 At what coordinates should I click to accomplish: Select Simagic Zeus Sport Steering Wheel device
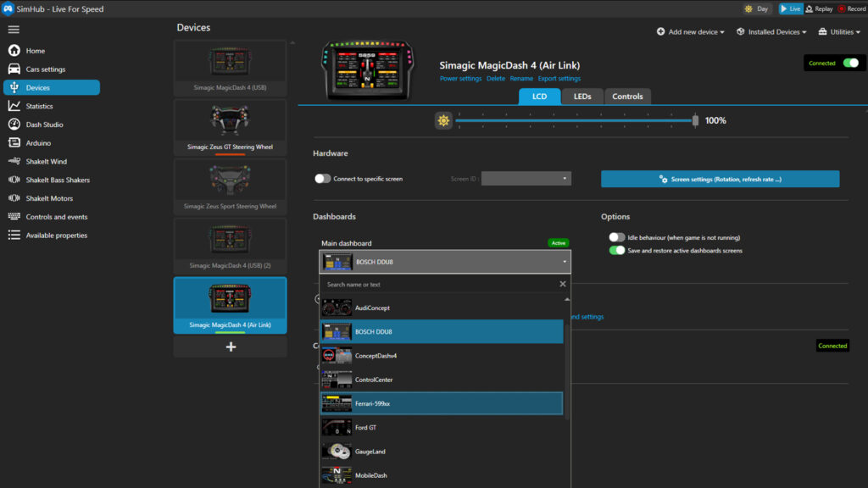[230, 186]
